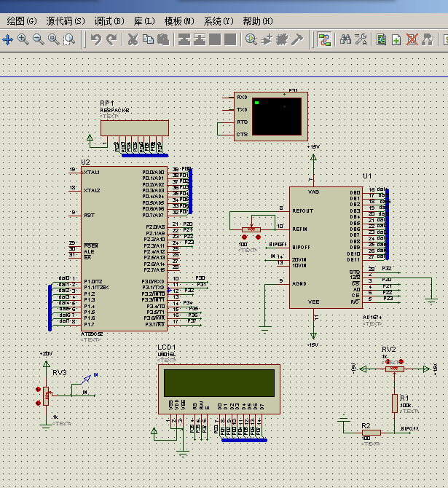Click the "RV2" label text

pyautogui.click(x=389, y=349)
